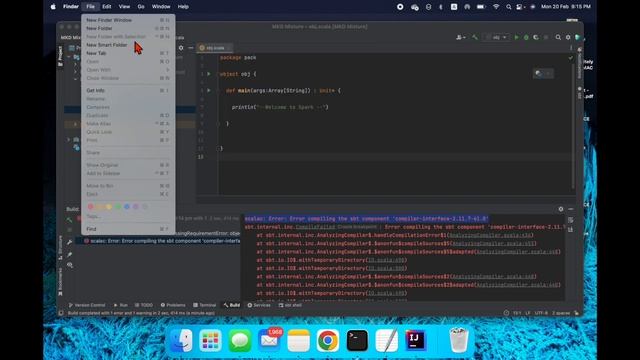The width and height of the screenshot is (640, 360).
Task: Toggle soft-wrap icon in build output
Action: coord(571,220)
